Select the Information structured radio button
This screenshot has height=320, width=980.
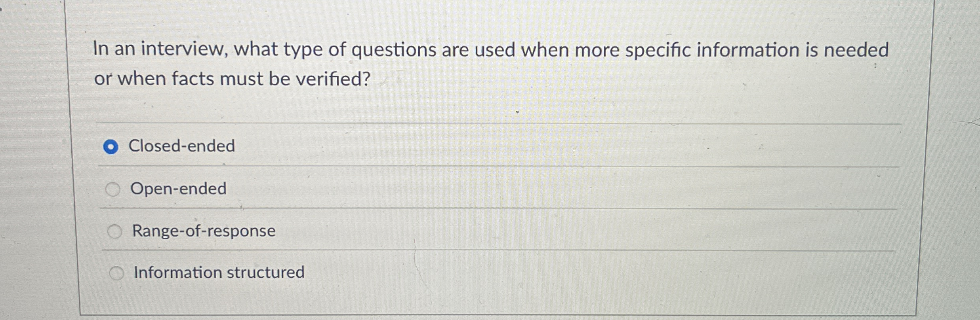pos(116,273)
